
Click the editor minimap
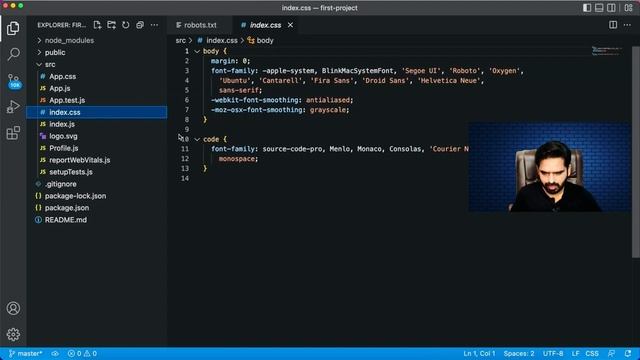[x=607, y=51]
